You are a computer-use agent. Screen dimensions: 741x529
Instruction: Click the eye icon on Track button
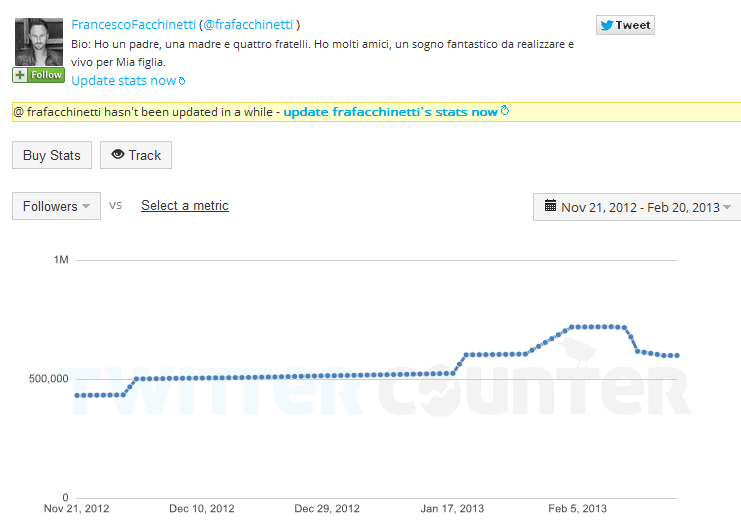118,154
